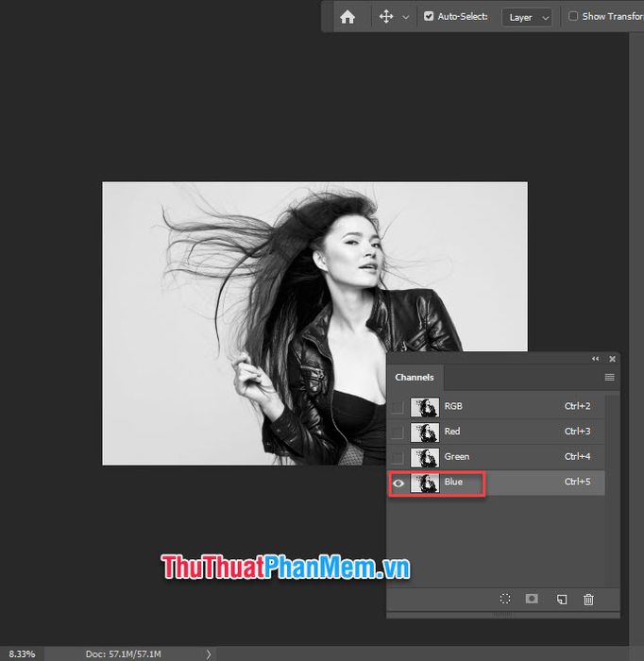This screenshot has height=661, width=644.
Task: Enable Show Transform Controls checkbox
Action: pos(573,16)
